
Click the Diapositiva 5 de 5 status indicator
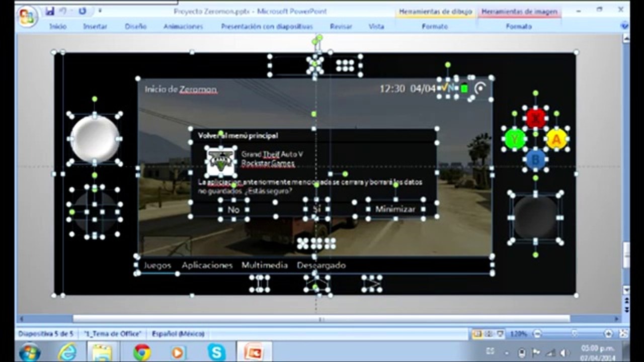[x=46, y=334]
